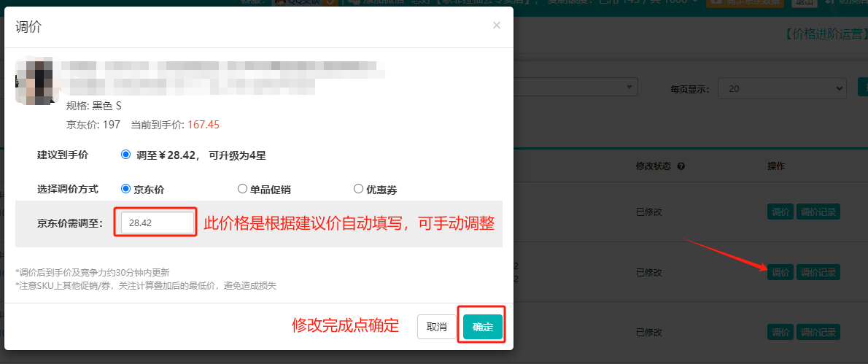This screenshot has height=364, width=868.
Task: Click 调价 button the red arrow points to
Action: point(780,272)
